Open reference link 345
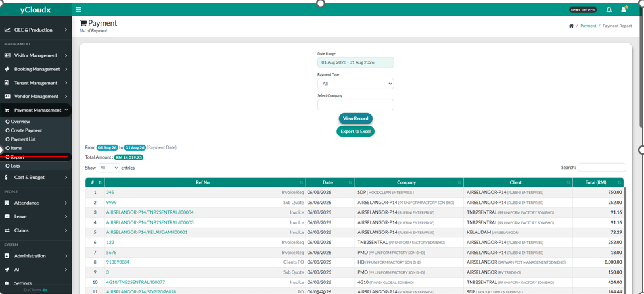The height and width of the screenshot is (294, 644). (110, 193)
